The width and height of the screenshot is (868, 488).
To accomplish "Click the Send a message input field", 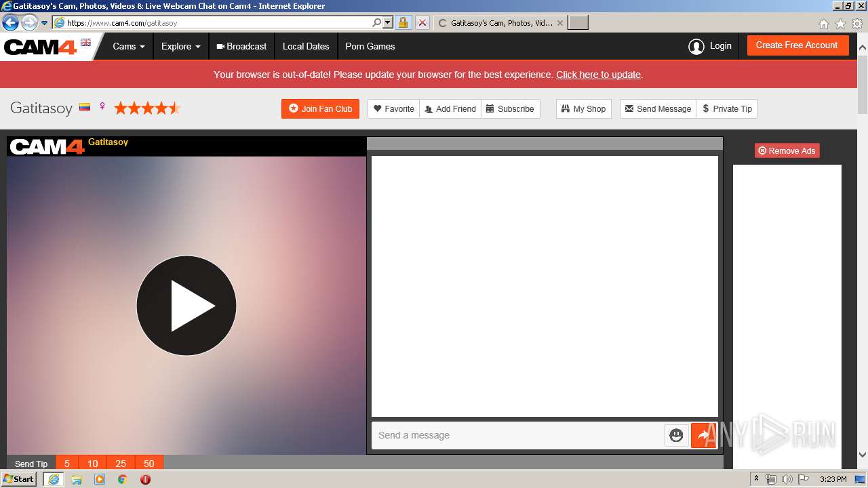I will coord(517,435).
